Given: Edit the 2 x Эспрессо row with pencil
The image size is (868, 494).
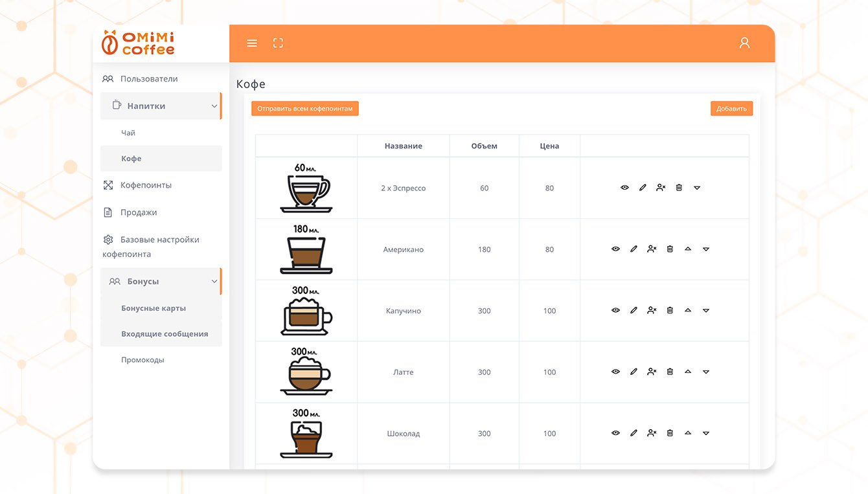Looking at the screenshot, I should click(x=643, y=188).
